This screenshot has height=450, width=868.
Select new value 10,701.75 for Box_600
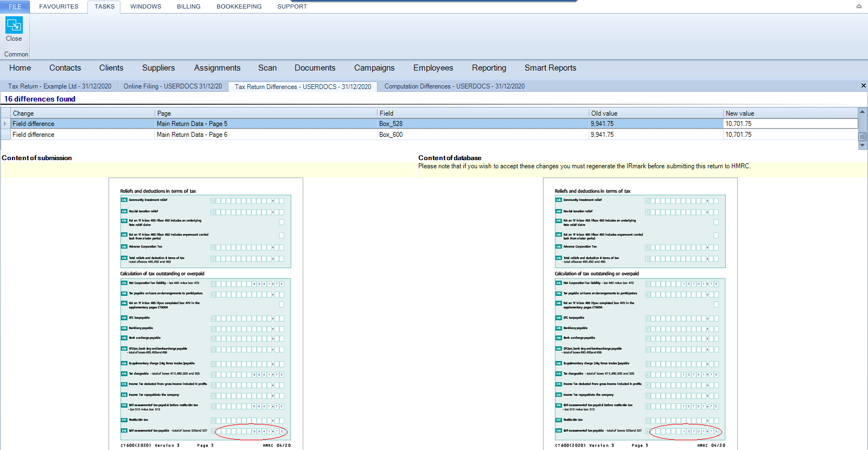coord(790,135)
